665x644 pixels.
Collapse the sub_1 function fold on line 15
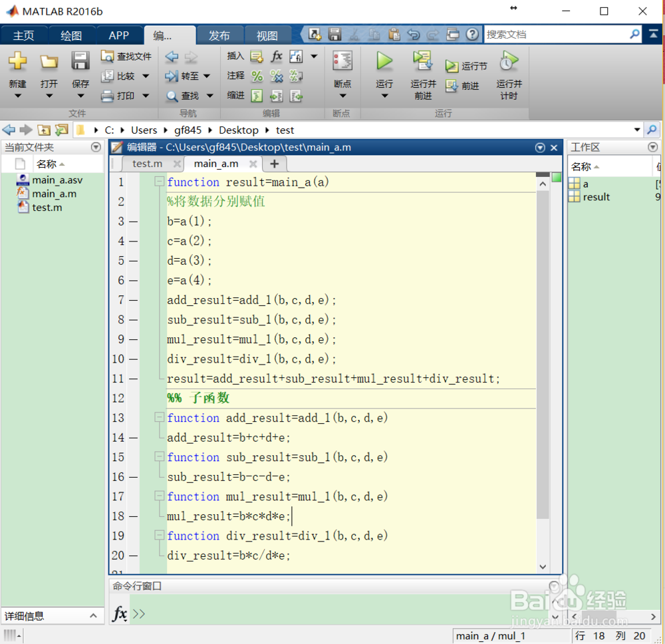coord(159,456)
